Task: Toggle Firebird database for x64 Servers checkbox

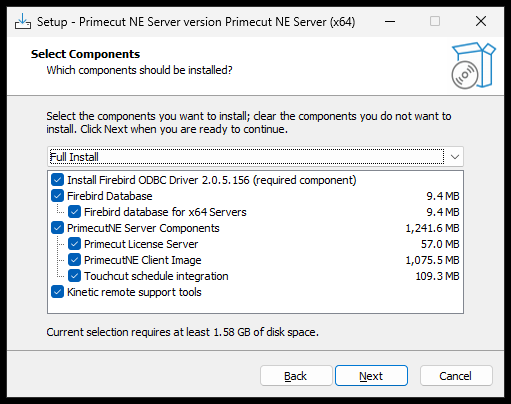Action: pos(74,212)
